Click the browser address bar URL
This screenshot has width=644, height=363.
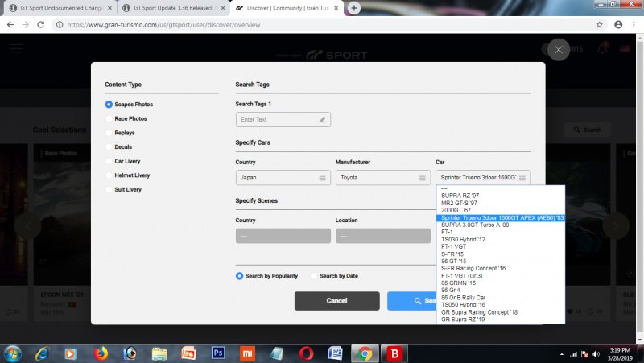coord(163,25)
